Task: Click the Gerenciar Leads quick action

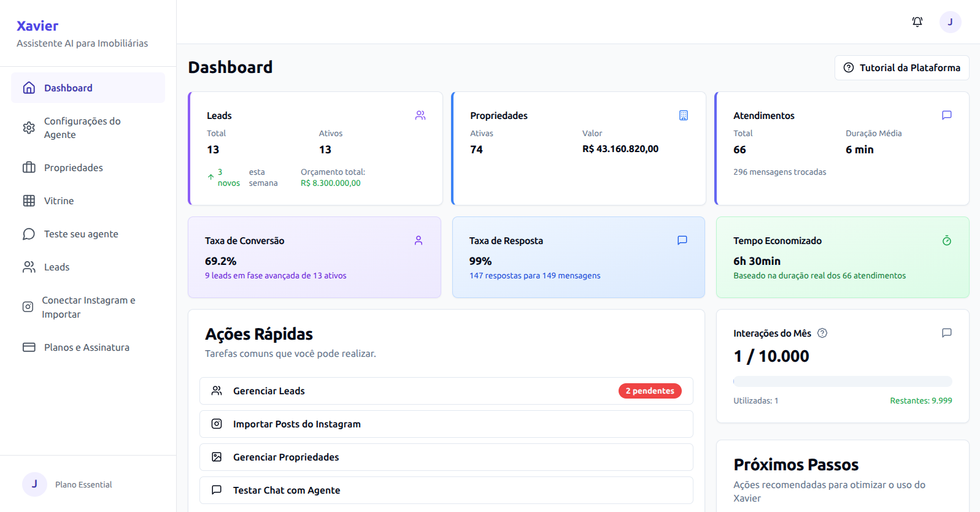Action: [x=446, y=391]
